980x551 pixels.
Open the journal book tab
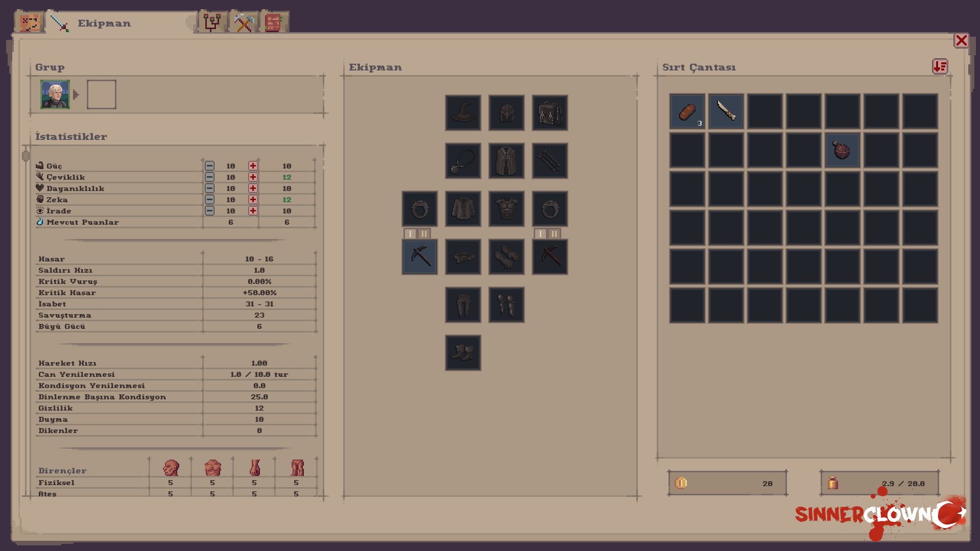[x=274, y=22]
